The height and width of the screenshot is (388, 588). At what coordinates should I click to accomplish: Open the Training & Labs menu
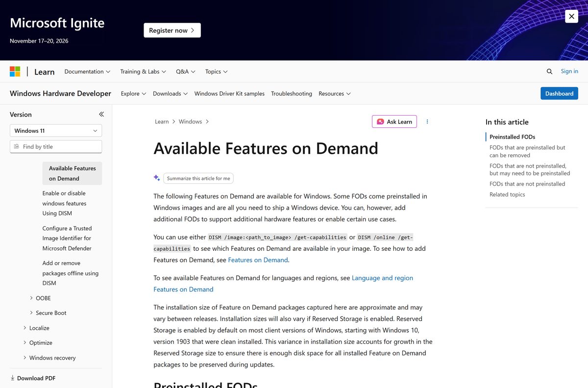coord(143,72)
